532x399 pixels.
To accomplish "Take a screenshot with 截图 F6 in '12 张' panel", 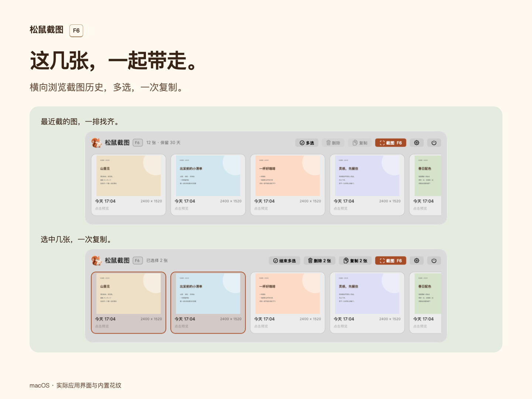I will (391, 143).
